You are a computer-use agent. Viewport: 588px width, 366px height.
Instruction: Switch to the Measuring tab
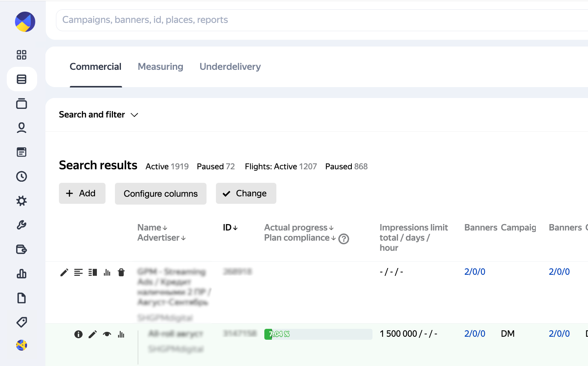pyautogui.click(x=160, y=67)
